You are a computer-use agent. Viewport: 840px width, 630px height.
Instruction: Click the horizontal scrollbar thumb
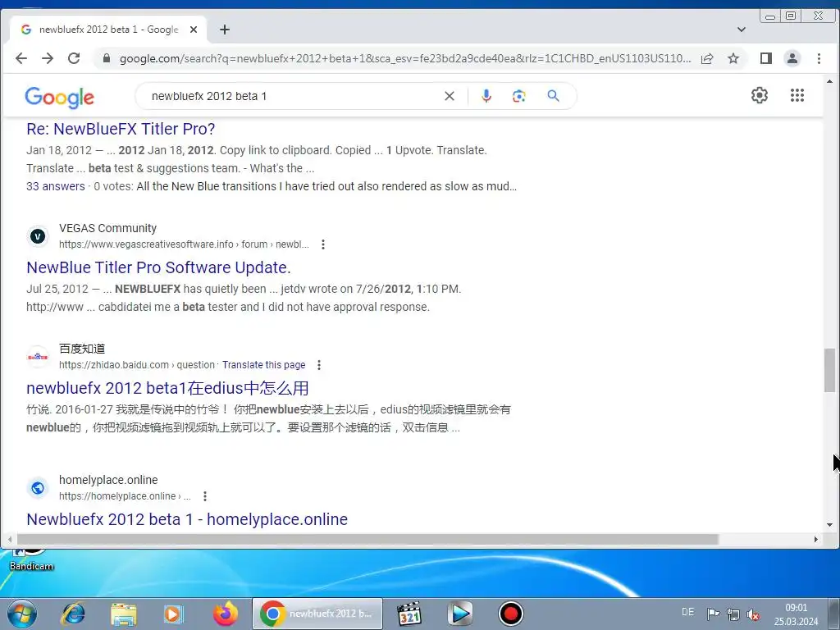367,539
